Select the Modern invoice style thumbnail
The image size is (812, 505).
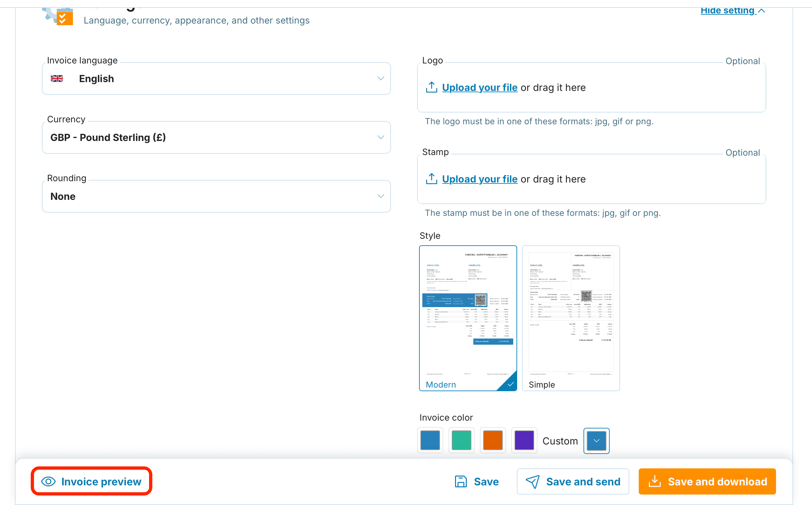pos(468,318)
